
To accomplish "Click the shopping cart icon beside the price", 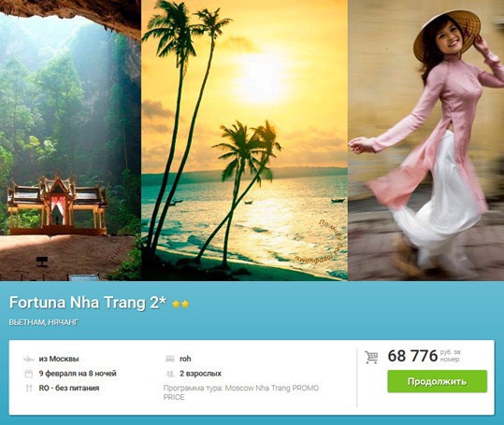I will pyautogui.click(x=371, y=357).
